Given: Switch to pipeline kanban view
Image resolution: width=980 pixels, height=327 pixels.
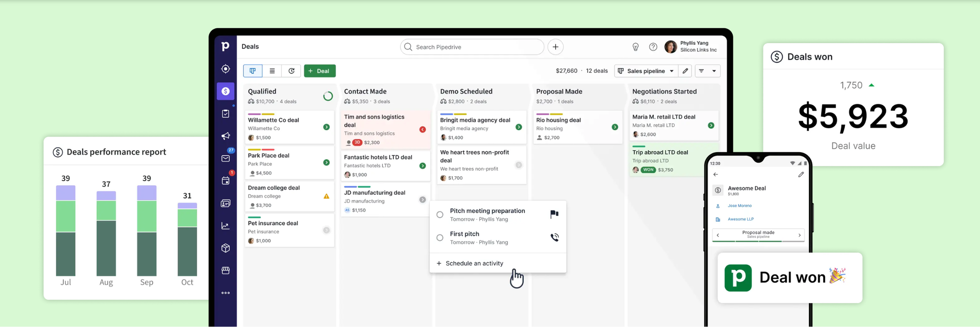Looking at the screenshot, I should pos(253,71).
